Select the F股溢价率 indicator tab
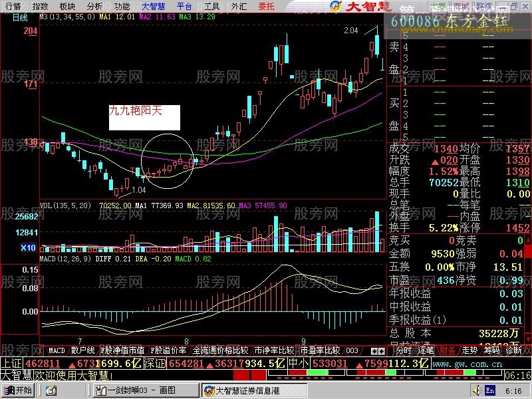Viewport: 532px width, 399px height. [168, 350]
